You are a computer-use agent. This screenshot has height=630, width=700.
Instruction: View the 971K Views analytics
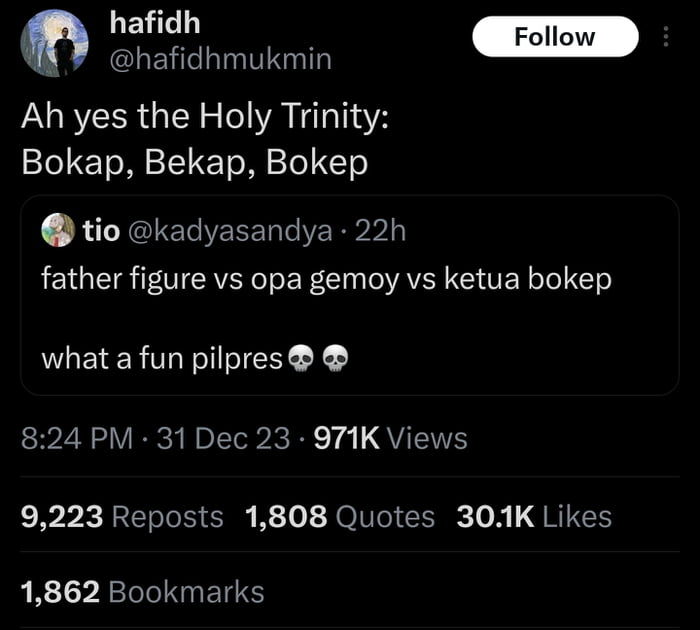(390, 438)
